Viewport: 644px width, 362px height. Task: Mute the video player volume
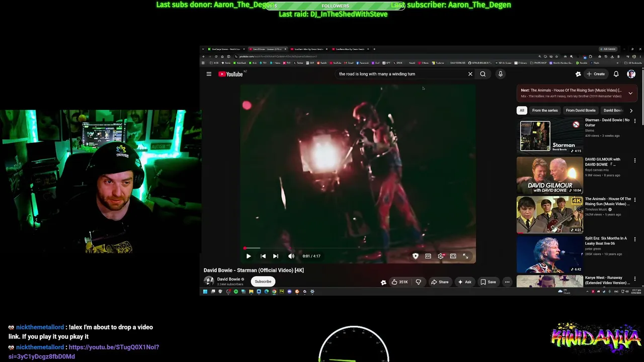[291, 256]
